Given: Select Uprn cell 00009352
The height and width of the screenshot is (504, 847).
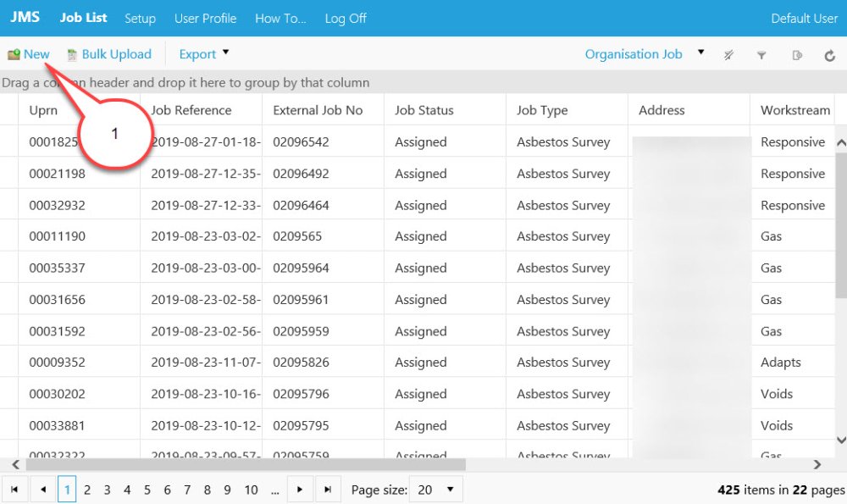Looking at the screenshot, I should pos(58,362).
